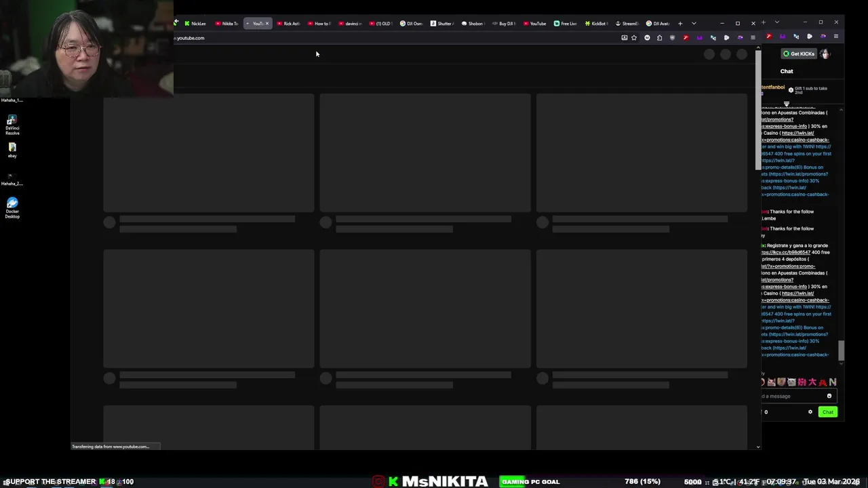Click the GAMING PC GOAL label

531,482
